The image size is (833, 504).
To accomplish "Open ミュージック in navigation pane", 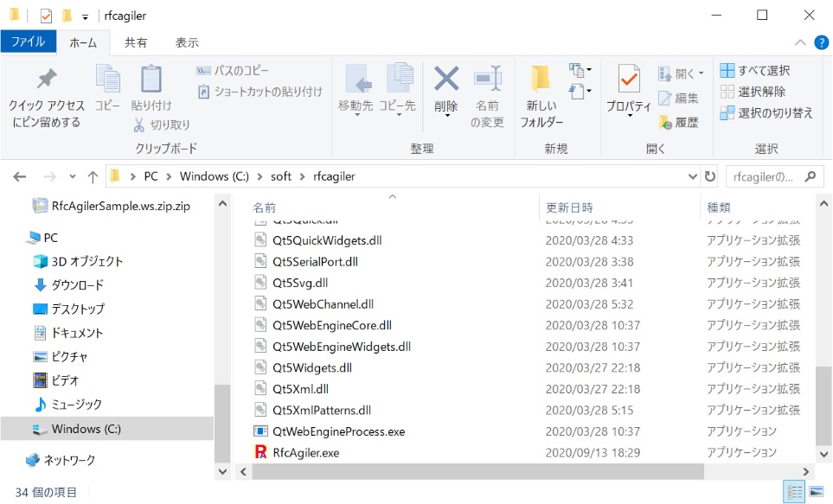I will [x=68, y=405].
